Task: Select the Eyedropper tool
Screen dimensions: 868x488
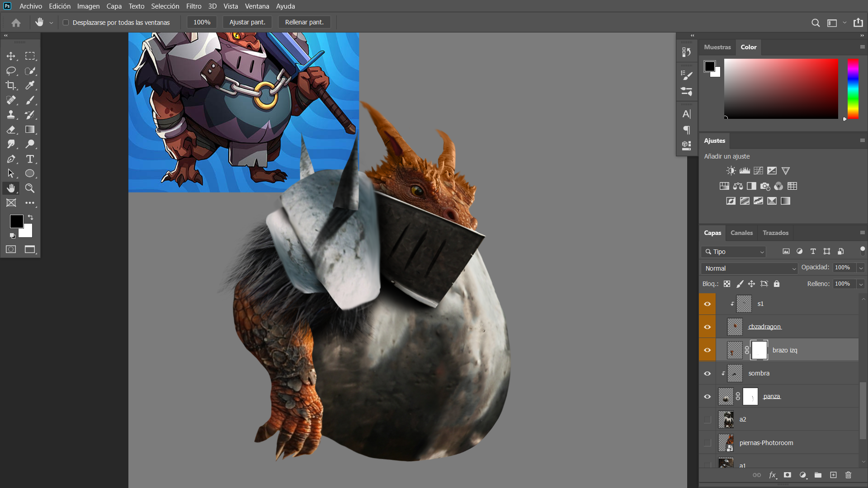Action: (x=30, y=85)
